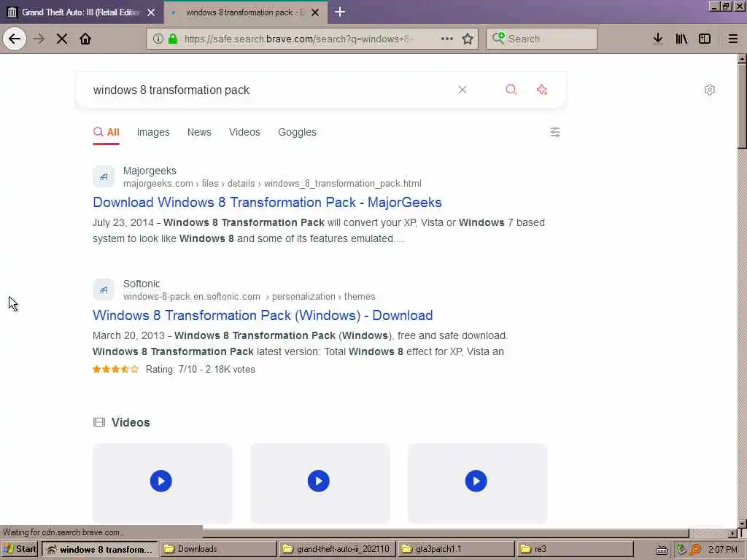Click the forward navigation arrow

[x=39, y=39]
